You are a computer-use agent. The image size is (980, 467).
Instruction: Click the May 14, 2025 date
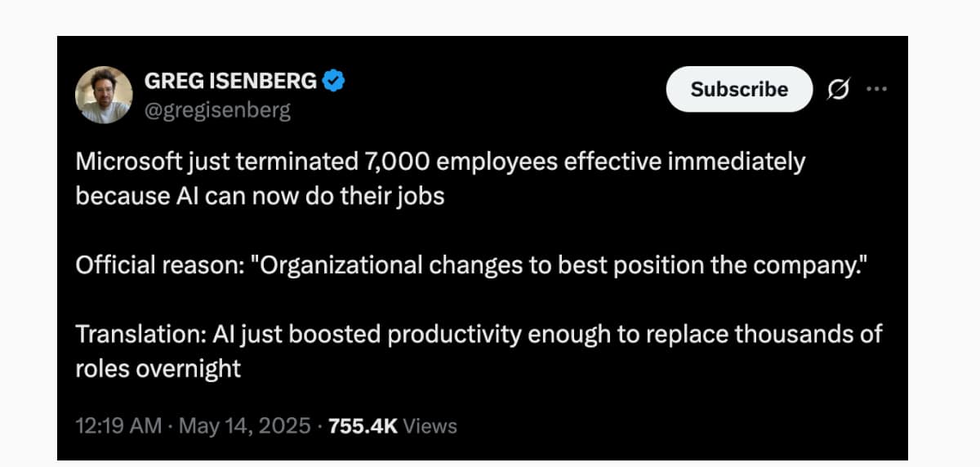pos(244,425)
